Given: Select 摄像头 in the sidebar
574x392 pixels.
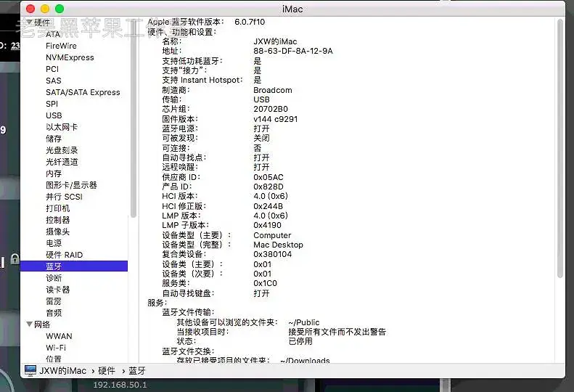Looking at the screenshot, I should [x=57, y=232].
